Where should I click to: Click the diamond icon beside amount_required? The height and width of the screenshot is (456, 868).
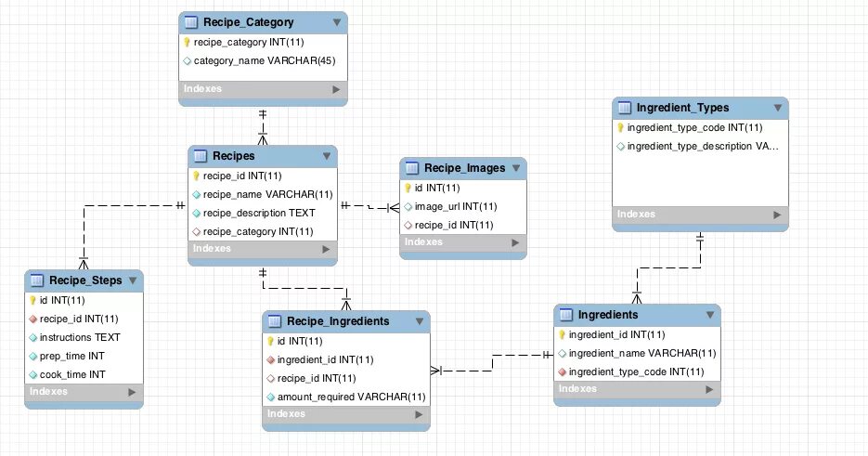[271, 397]
